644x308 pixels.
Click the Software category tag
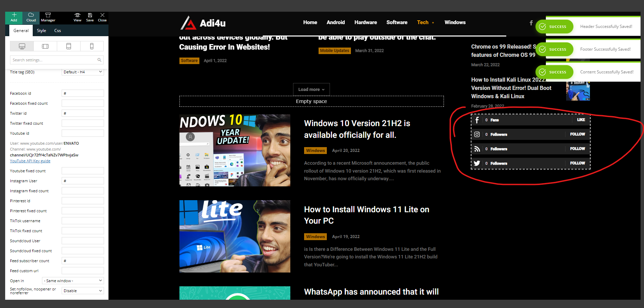[189, 61]
